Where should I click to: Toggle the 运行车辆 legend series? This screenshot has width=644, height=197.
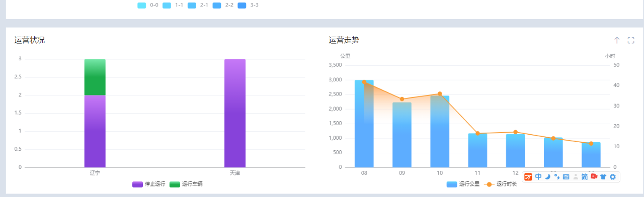click(x=186, y=184)
